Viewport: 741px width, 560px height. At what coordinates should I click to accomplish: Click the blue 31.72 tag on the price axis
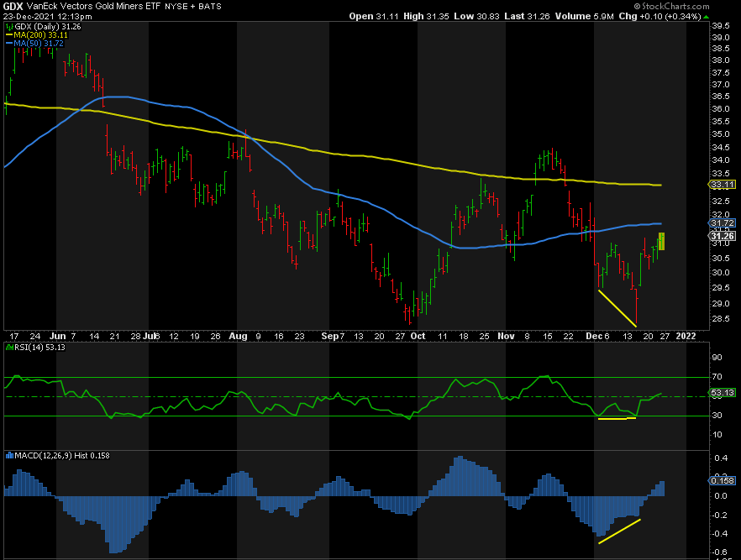(723, 222)
